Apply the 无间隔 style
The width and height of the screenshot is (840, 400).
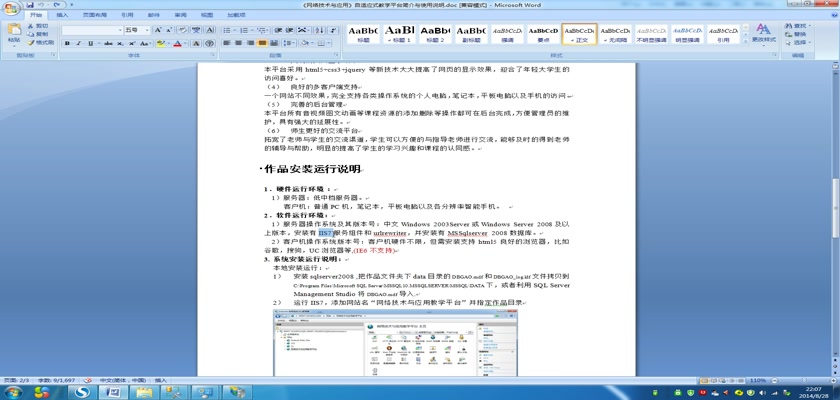pyautogui.click(x=615, y=34)
